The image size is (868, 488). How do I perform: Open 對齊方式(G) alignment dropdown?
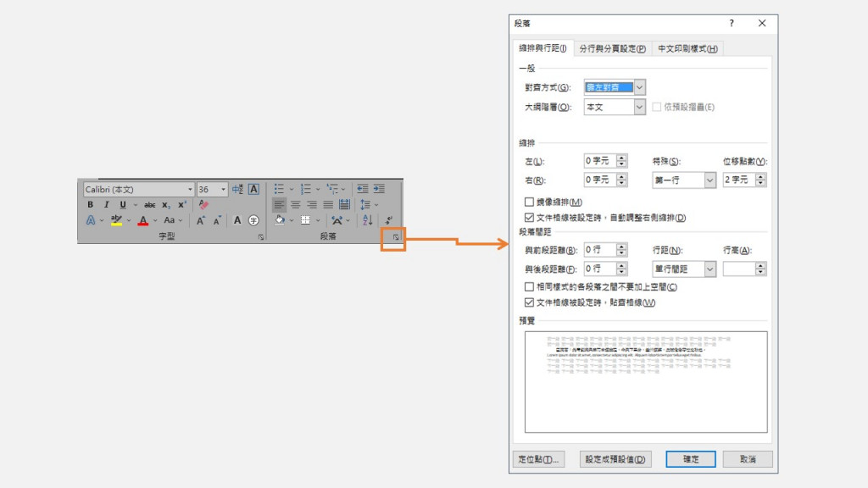tap(639, 87)
